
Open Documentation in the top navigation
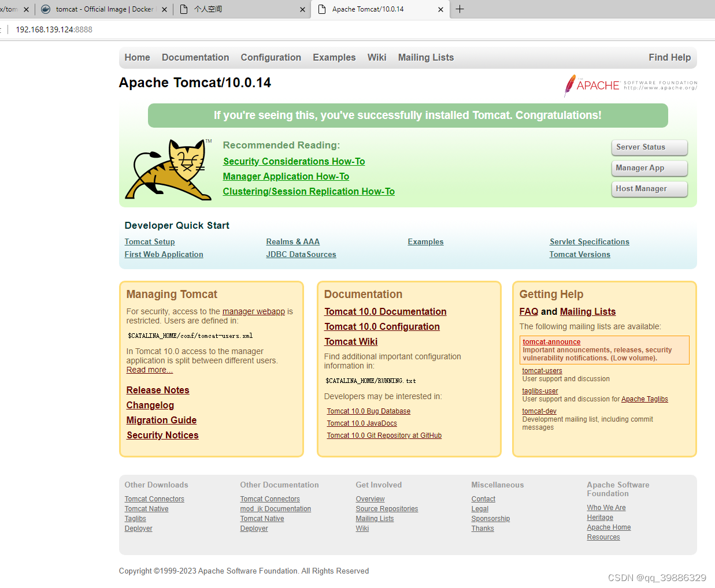coord(195,57)
